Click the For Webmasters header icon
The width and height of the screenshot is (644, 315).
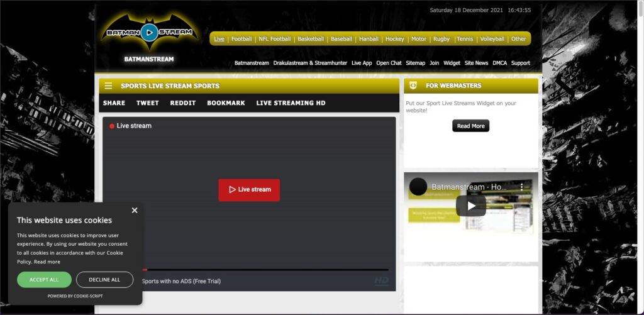click(x=413, y=86)
